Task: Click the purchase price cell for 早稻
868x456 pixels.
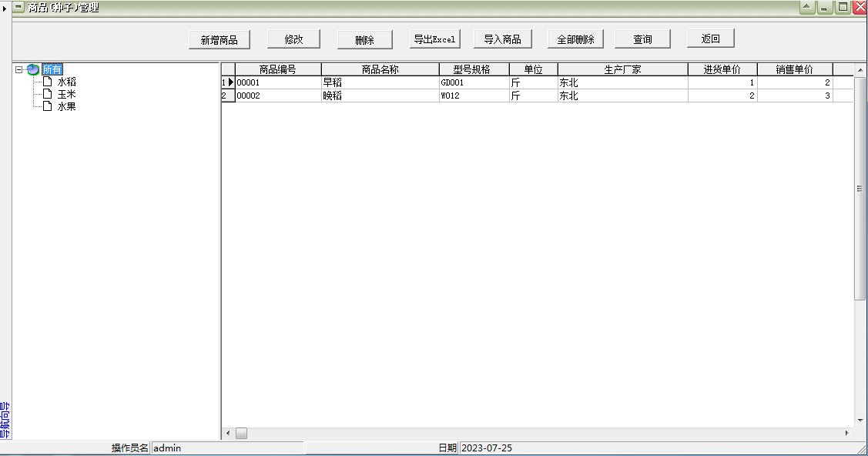Action: [x=722, y=82]
